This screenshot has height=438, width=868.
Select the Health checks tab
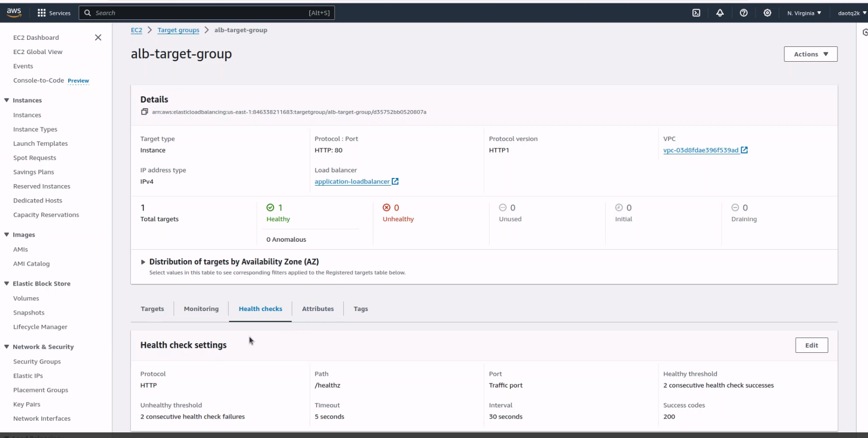[260, 309]
